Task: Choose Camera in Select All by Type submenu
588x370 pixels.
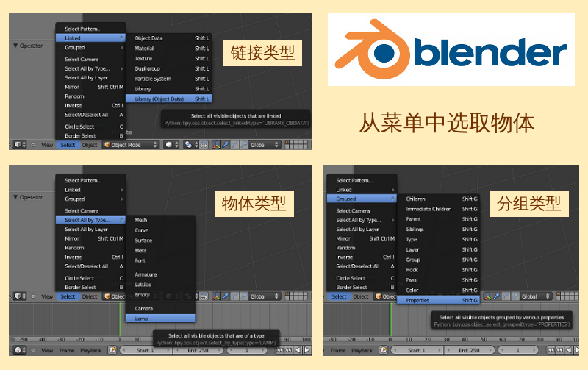Action: tap(160, 308)
